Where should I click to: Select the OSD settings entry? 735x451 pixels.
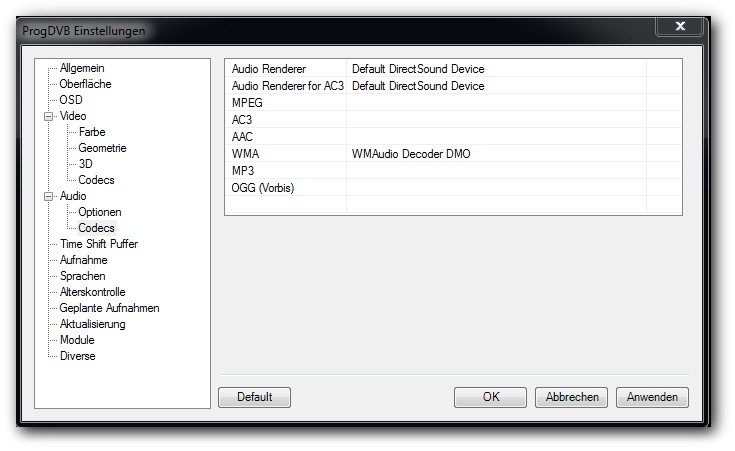(70, 100)
